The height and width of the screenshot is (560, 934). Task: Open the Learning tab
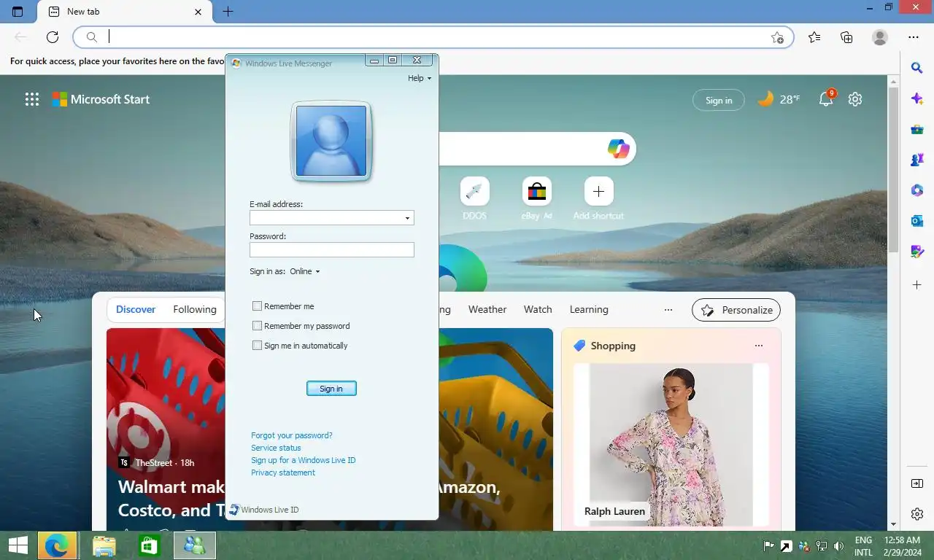(x=589, y=309)
